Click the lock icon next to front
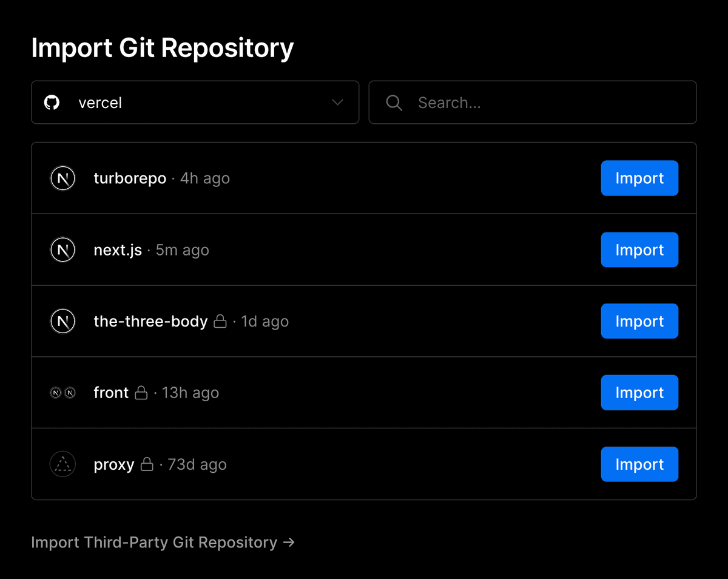The height and width of the screenshot is (579, 728). tap(141, 393)
